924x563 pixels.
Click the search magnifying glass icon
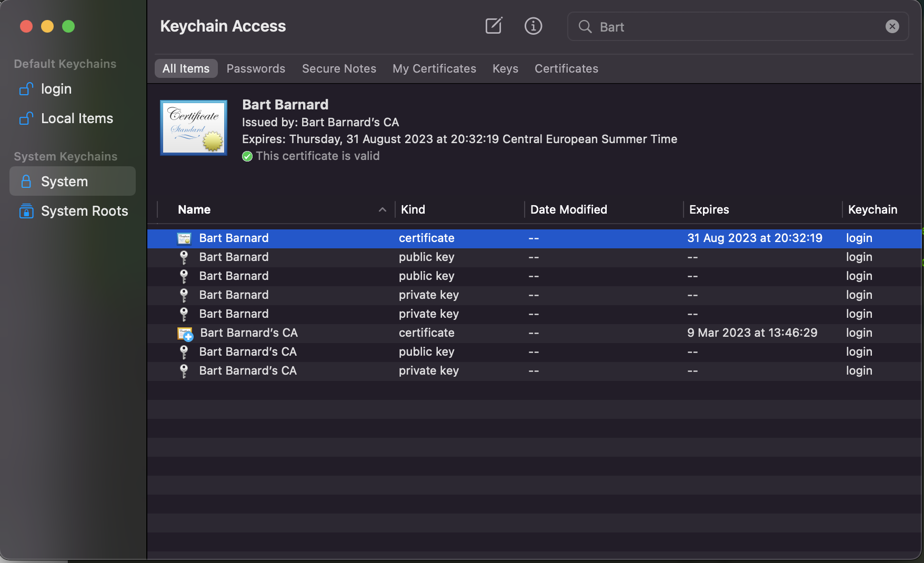point(585,26)
